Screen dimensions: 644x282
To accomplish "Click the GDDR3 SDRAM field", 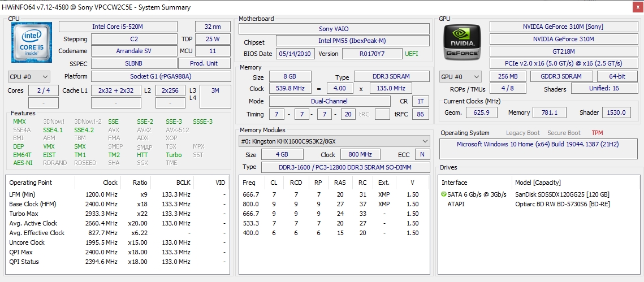I will [x=561, y=76].
